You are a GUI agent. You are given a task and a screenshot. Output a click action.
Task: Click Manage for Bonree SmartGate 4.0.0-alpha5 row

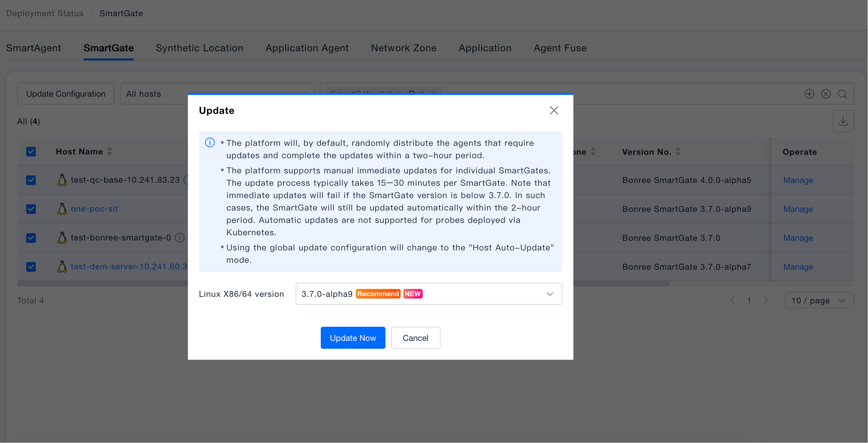(x=798, y=180)
